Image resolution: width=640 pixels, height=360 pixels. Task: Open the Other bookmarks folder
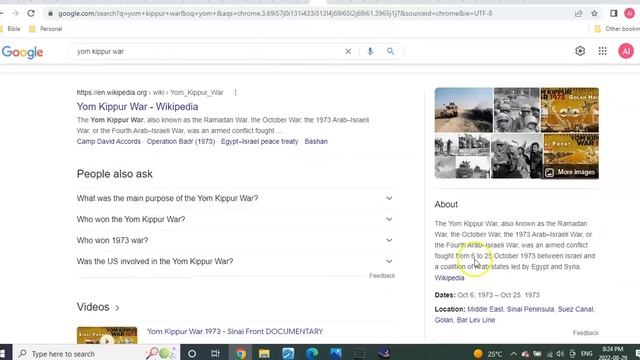(617, 29)
